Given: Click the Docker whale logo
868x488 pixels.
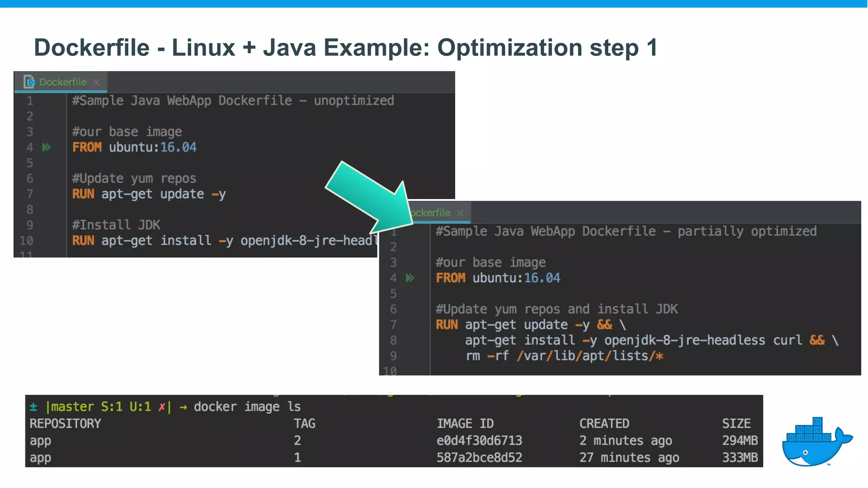Looking at the screenshot, I should [817, 442].
